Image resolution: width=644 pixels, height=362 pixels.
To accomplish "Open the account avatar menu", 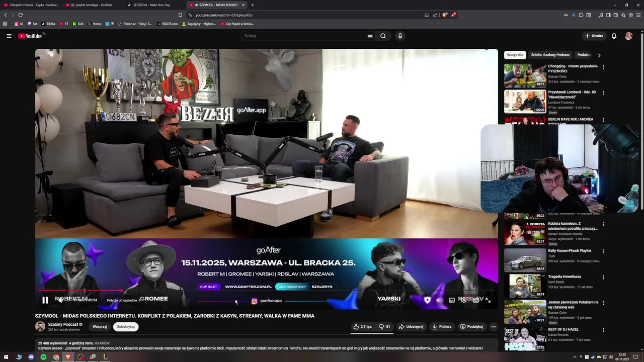I will coord(628,36).
